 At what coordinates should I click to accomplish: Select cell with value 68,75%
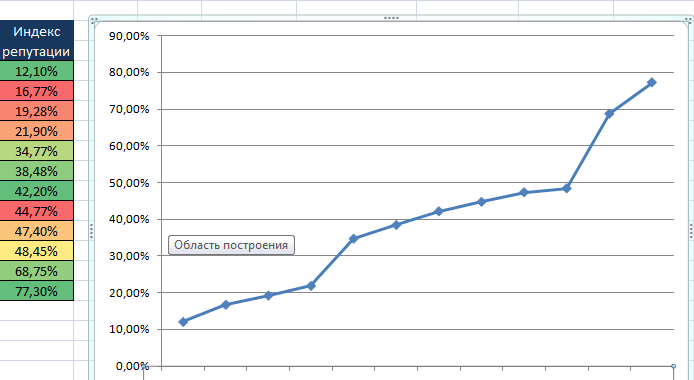(x=36, y=271)
